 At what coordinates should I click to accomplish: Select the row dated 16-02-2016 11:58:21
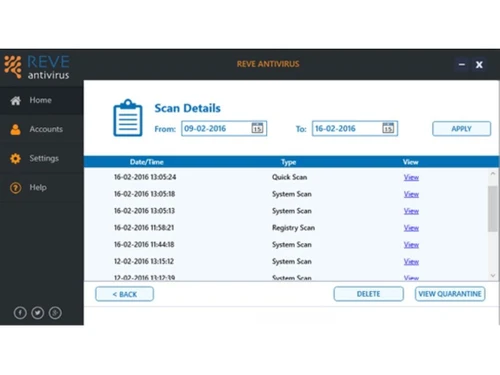[287, 228]
